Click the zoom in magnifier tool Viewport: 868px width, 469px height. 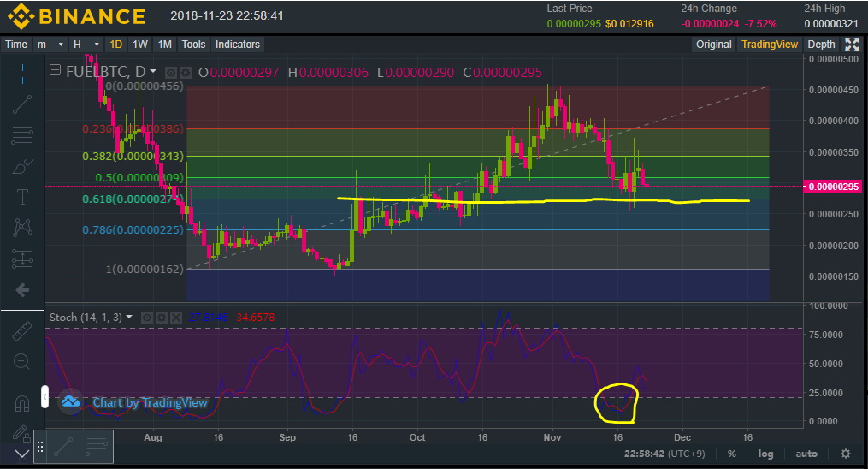(22, 362)
